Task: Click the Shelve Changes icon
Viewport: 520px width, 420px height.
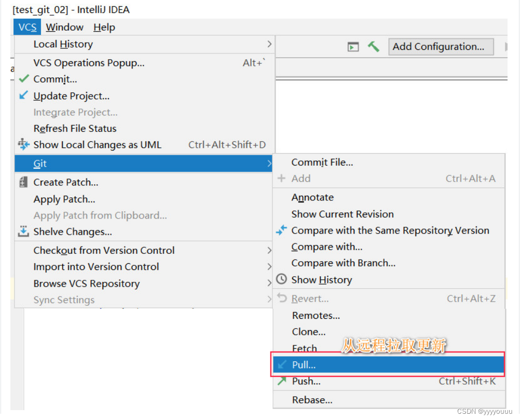Action: point(23,232)
